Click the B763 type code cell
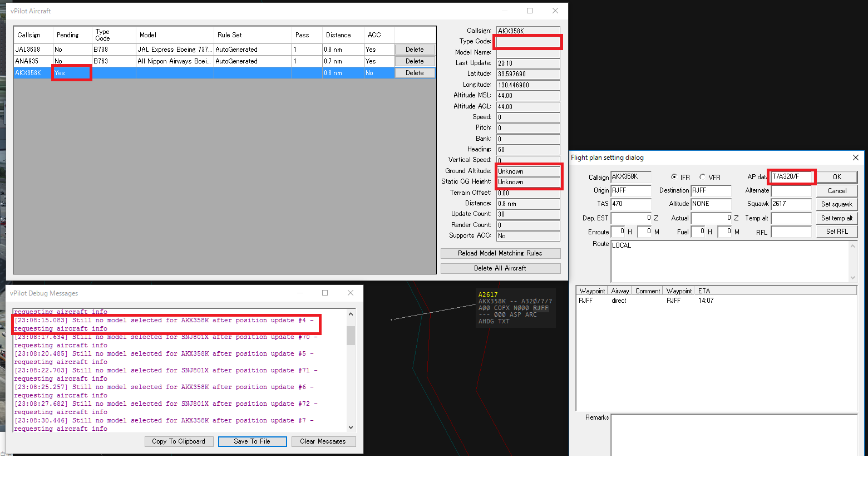 (114, 61)
